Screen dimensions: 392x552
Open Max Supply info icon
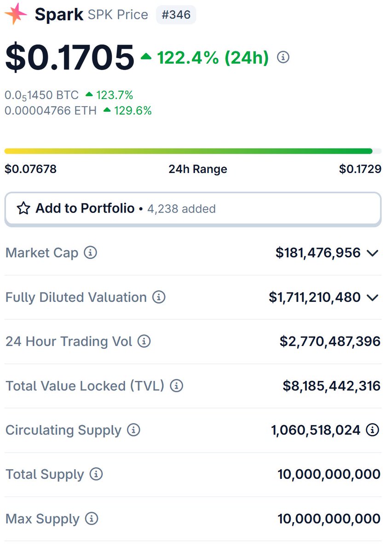pyautogui.click(x=92, y=519)
